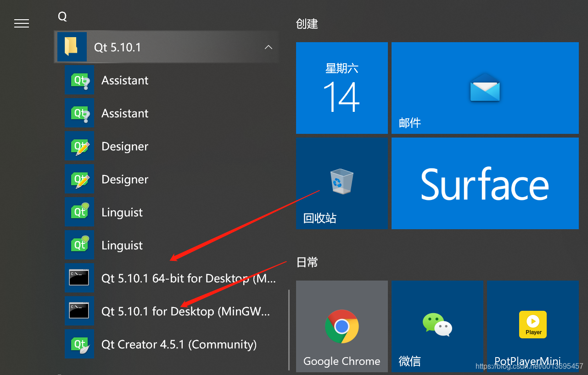The width and height of the screenshot is (588, 375).
Task: Launch Qt 5.10.1 64-bit for Desktop prompt
Action: (167, 278)
